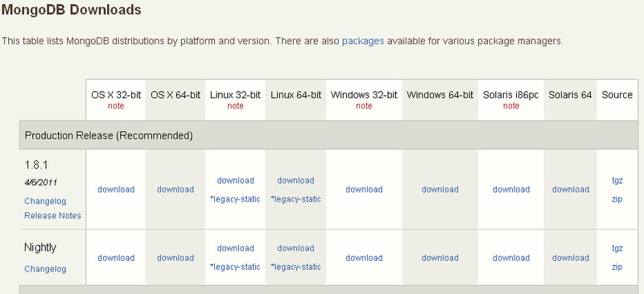
Task: Download Nightly build for Solaris 64
Action: coord(571,258)
